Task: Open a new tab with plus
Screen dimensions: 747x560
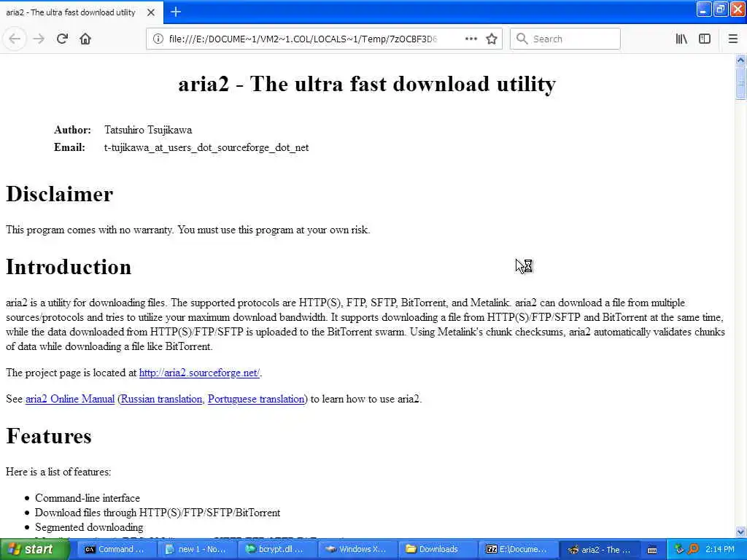Action: pyautogui.click(x=176, y=12)
